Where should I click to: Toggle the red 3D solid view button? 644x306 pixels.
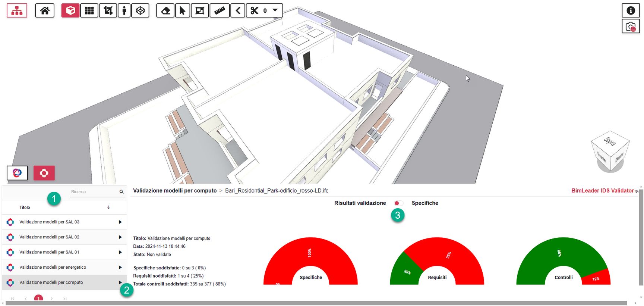(70, 10)
